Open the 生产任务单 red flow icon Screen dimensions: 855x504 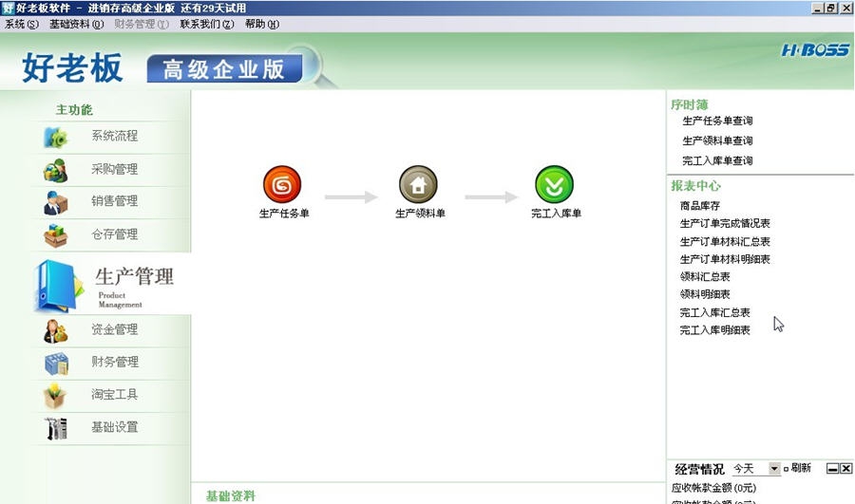pos(282,185)
